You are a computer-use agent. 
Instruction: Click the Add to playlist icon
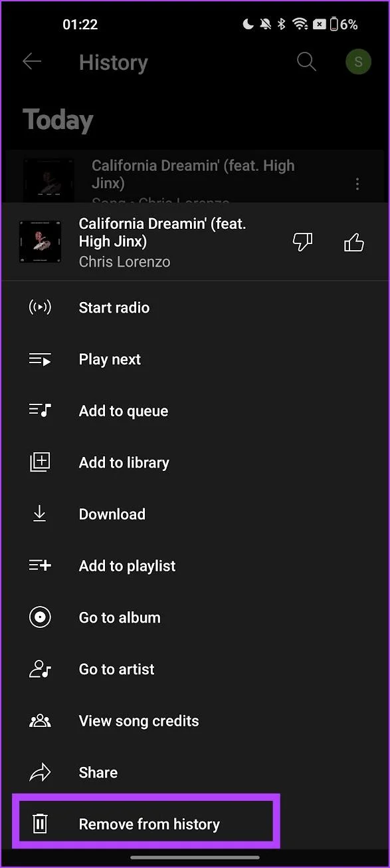point(40,565)
